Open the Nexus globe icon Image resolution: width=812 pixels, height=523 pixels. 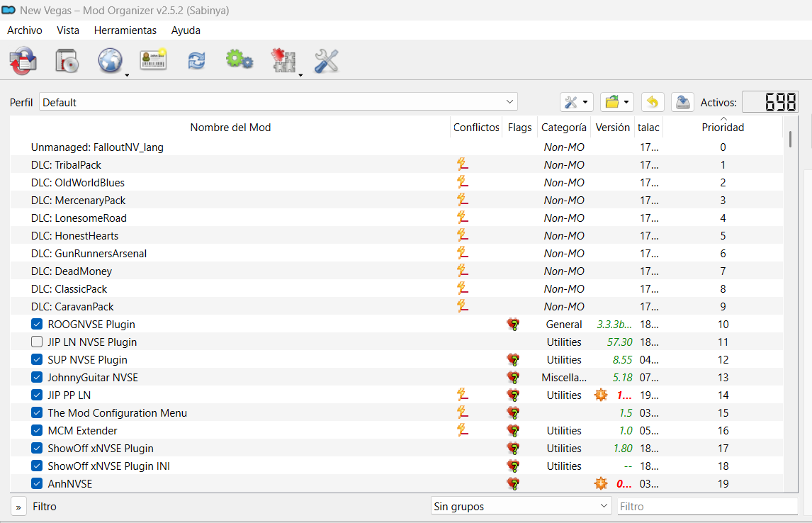pyautogui.click(x=110, y=62)
